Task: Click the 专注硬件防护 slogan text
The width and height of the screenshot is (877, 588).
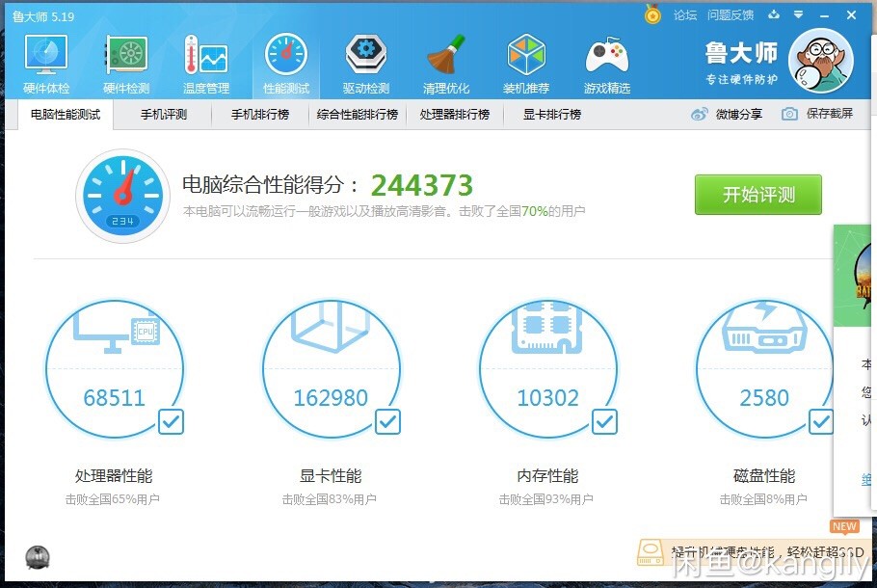Action: tap(741, 79)
